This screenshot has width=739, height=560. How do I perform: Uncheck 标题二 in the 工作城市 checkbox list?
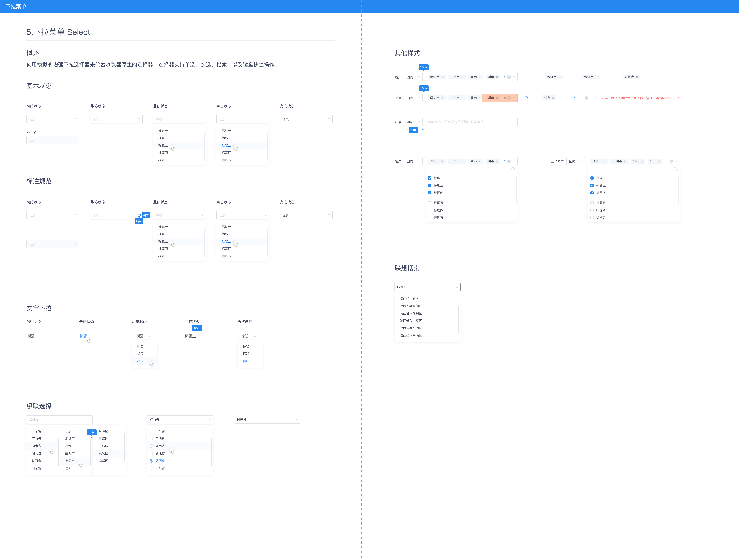(x=592, y=178)
